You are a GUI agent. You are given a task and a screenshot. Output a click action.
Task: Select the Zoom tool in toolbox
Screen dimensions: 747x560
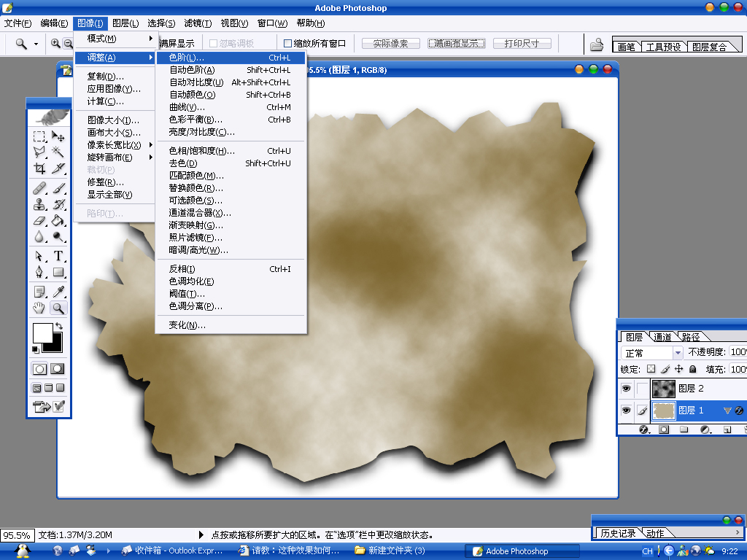point(58,308)
